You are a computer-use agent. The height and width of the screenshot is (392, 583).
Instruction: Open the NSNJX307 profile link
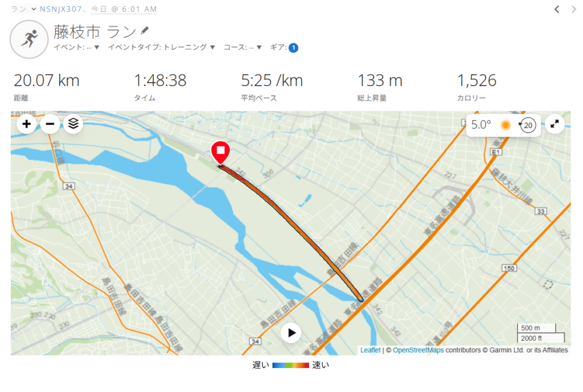tap(60, 9)
